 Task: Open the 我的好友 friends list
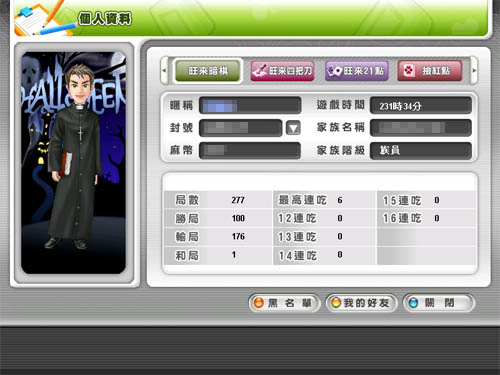tap(361, 303)
